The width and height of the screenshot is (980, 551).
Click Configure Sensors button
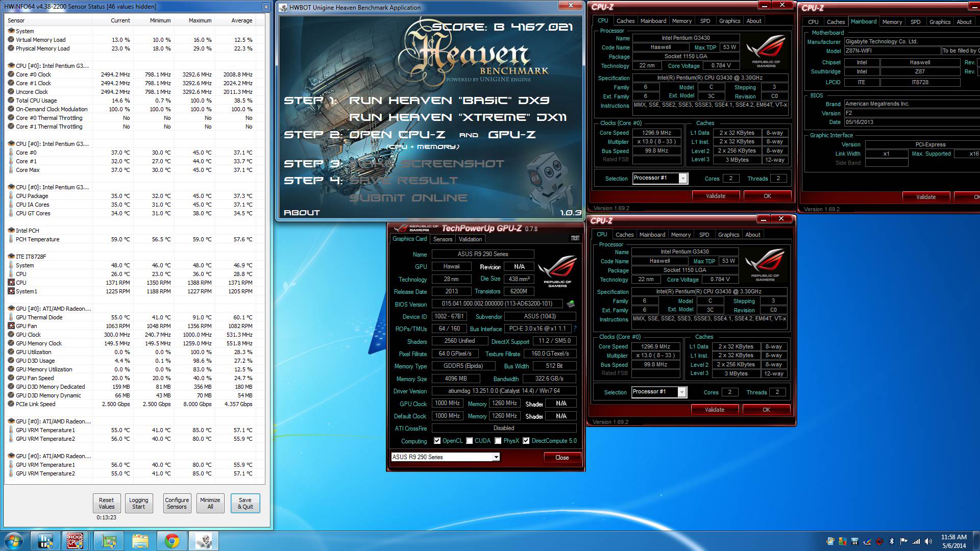coord(177,503)
